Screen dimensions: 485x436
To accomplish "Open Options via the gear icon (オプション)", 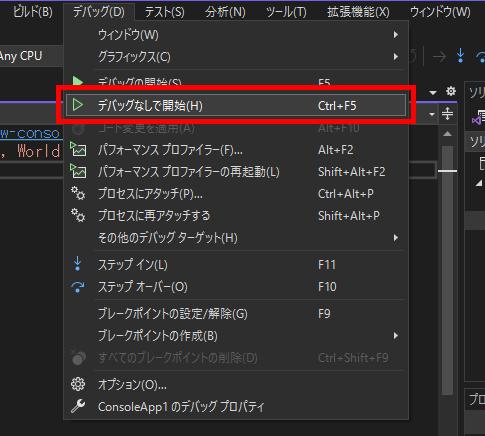I will click(x=78, y=384).
